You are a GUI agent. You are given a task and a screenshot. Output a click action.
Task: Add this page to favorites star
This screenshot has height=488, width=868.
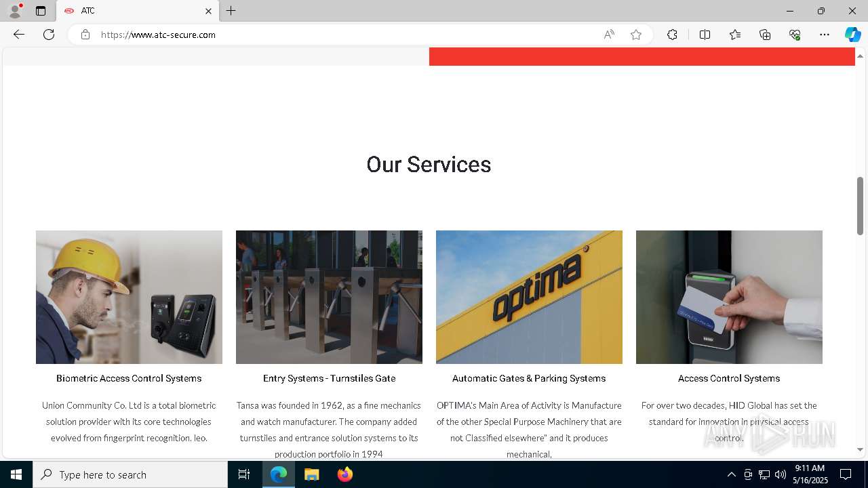pos(636,35)
